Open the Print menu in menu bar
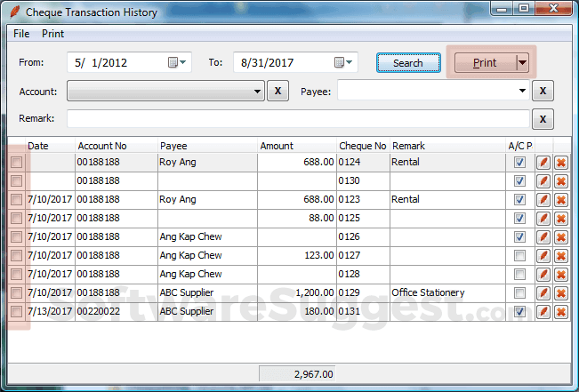The width and height of the screenshot is (579, 392). click(52, 34)
